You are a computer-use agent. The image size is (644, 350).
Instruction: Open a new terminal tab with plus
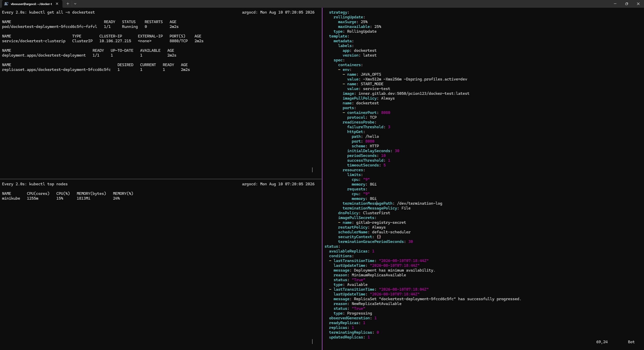click(68, 4)
